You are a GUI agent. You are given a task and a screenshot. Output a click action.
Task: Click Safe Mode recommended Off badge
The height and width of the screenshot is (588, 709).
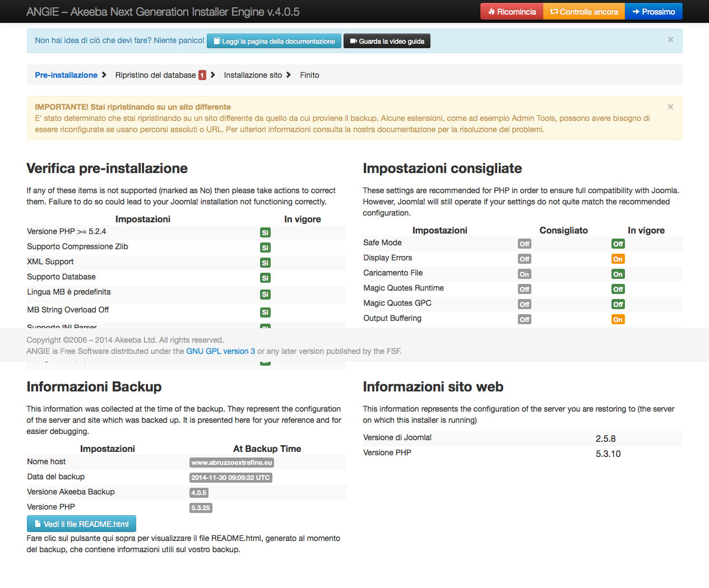click(525, 244)
